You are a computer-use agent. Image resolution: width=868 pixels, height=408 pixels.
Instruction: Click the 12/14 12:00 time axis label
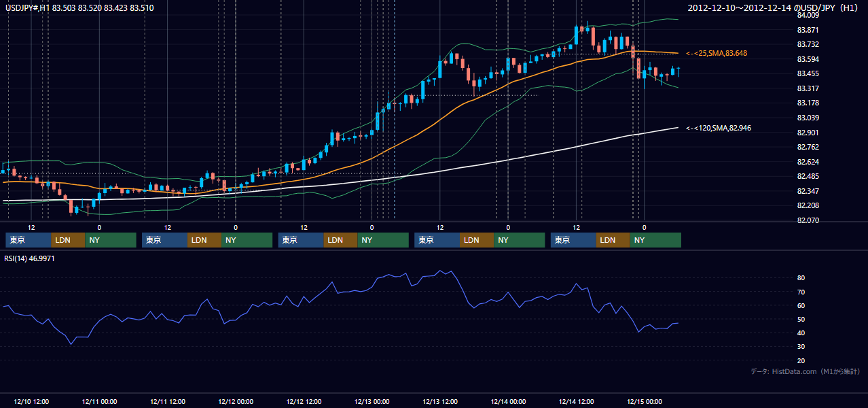pos(577,401)
